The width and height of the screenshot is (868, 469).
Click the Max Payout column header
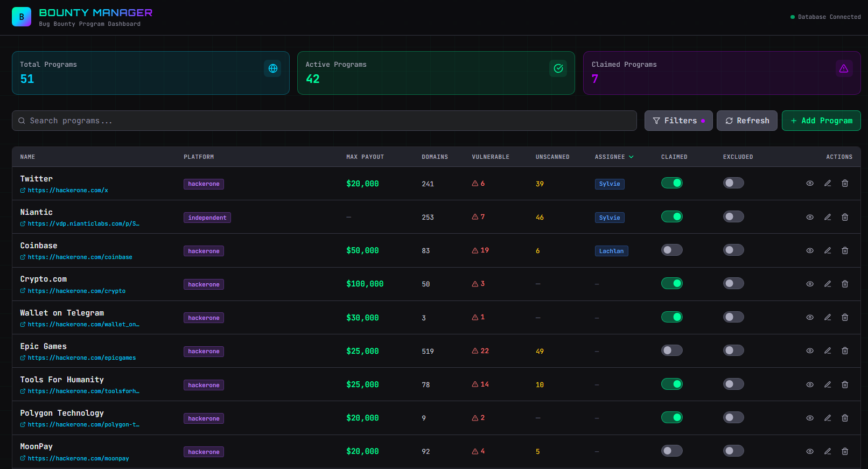point(365,157)
